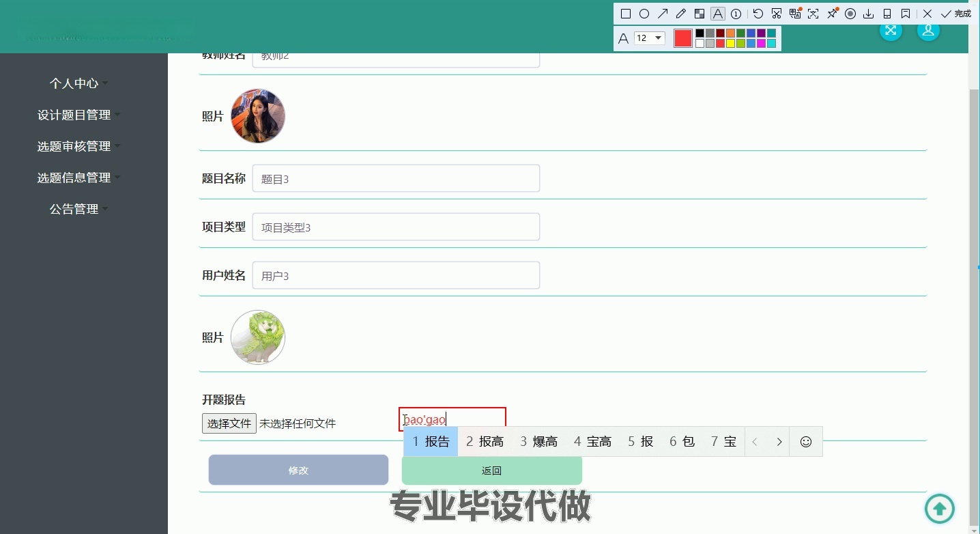Pick the purple color swatch
The width and height of the screenshot is (980, 534).
(x=761, y=33)
